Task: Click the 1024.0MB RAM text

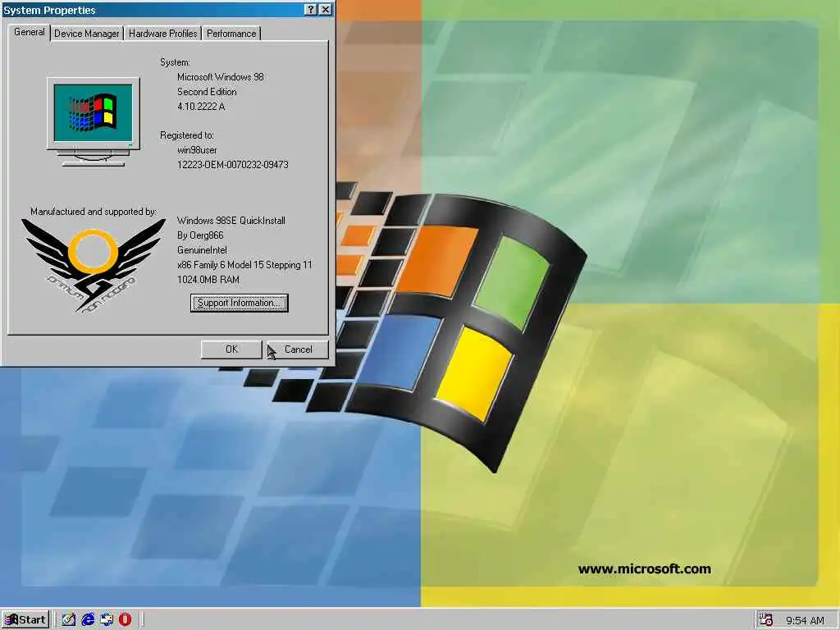Action: pyautogui.click(x=208, y=280)
